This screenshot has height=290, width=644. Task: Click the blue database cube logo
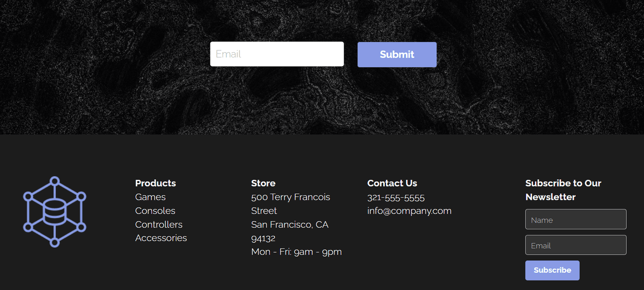54,212
